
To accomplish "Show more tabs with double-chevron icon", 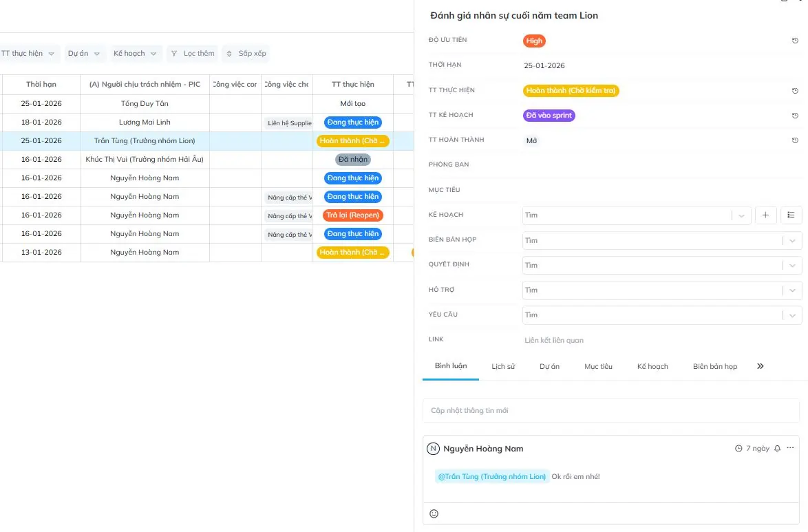I will click(x=760, y=366).
